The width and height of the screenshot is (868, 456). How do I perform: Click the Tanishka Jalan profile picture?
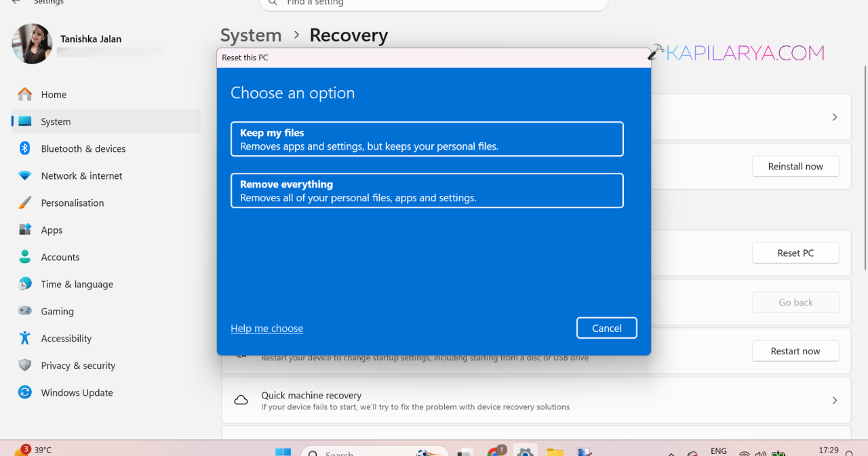click(32, 43)
